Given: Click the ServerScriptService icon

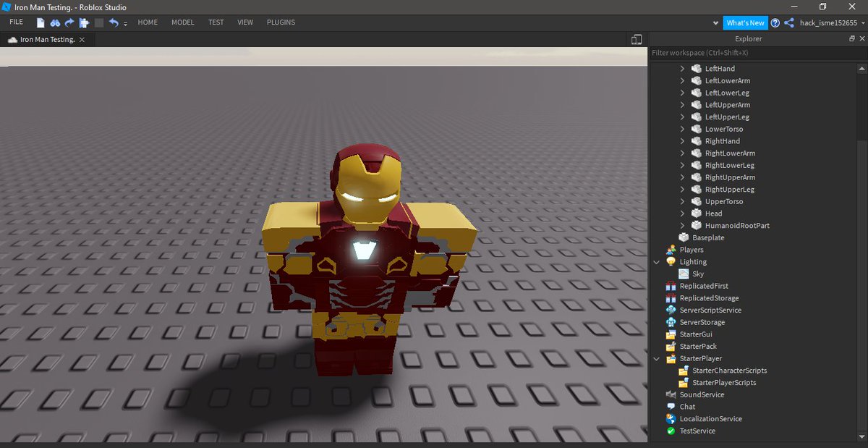Looking at the screenshot, I should coord(671,310).
